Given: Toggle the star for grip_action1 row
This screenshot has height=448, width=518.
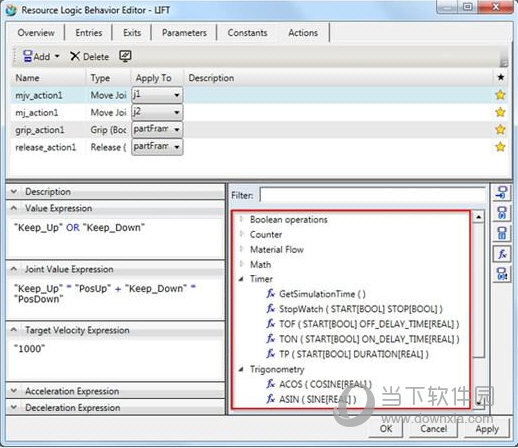Looking at the screenshot, I should (500, 129).
